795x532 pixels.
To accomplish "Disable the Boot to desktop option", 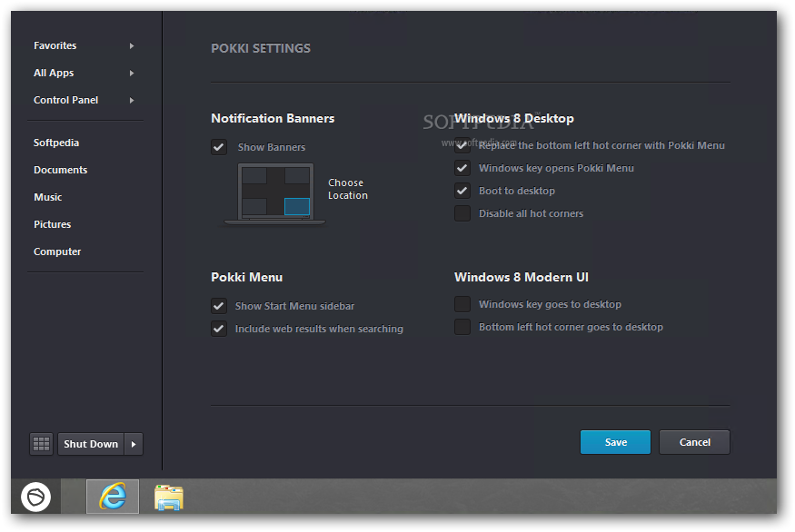I will pyautogui.click(x=462, y=191).
